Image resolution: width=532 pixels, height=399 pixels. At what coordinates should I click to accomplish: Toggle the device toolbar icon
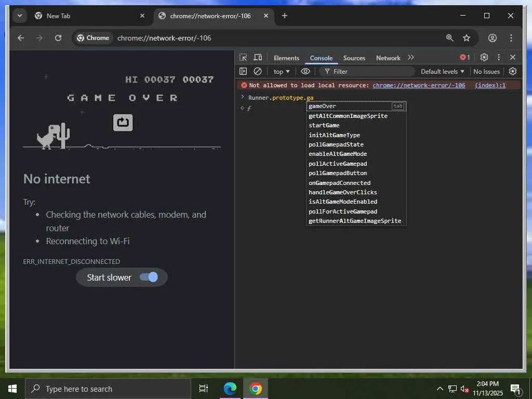pyautogui.click(x=258, y=58)
